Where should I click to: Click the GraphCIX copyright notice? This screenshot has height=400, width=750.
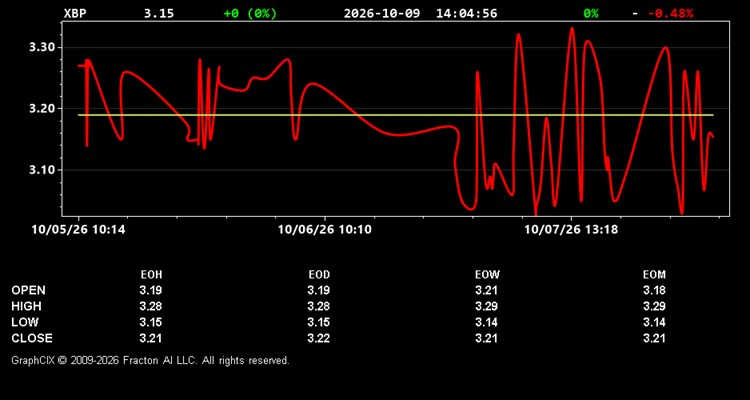(x=150, y=360)
